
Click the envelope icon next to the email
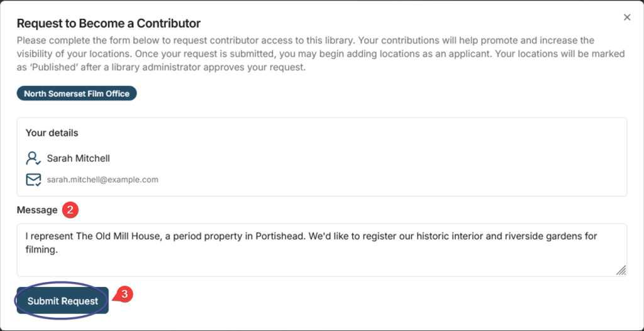[x=33, y=180]
